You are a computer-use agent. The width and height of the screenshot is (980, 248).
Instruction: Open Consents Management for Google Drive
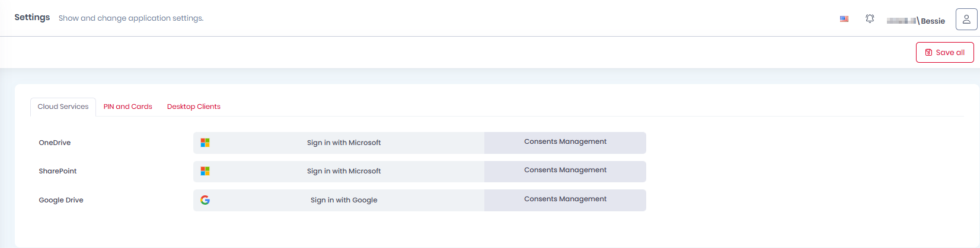pyautogui.click(x=565, y=199)
